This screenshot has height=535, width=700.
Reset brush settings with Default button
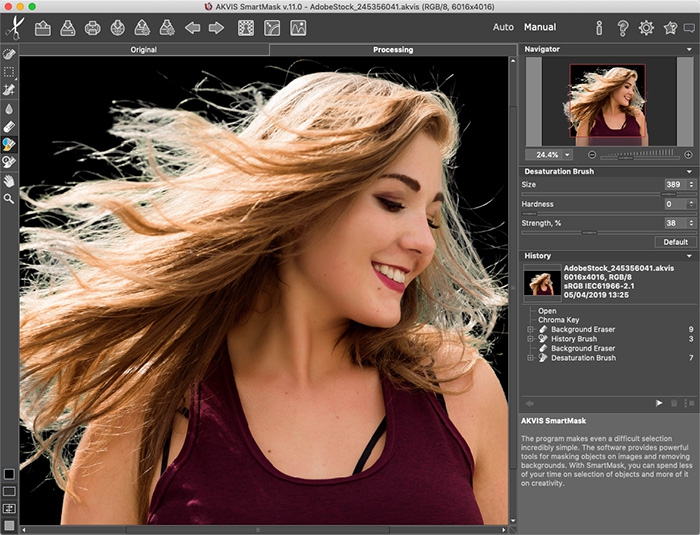675,242
